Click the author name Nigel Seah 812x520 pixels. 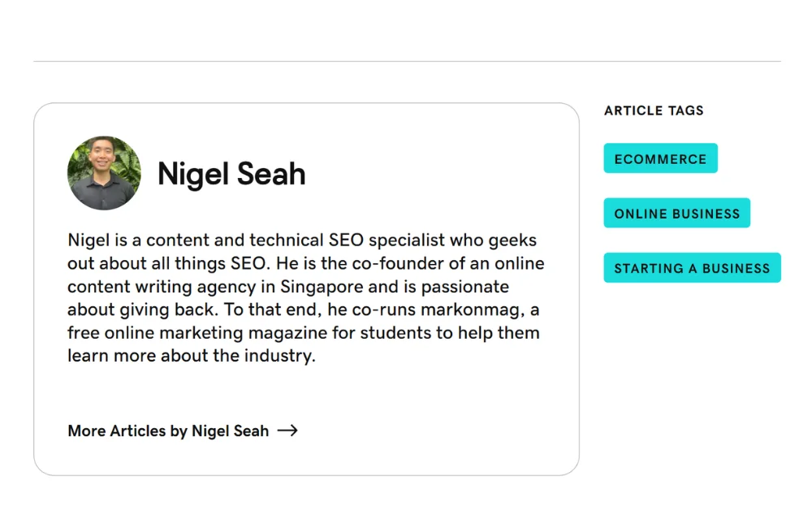pos(231,173)
